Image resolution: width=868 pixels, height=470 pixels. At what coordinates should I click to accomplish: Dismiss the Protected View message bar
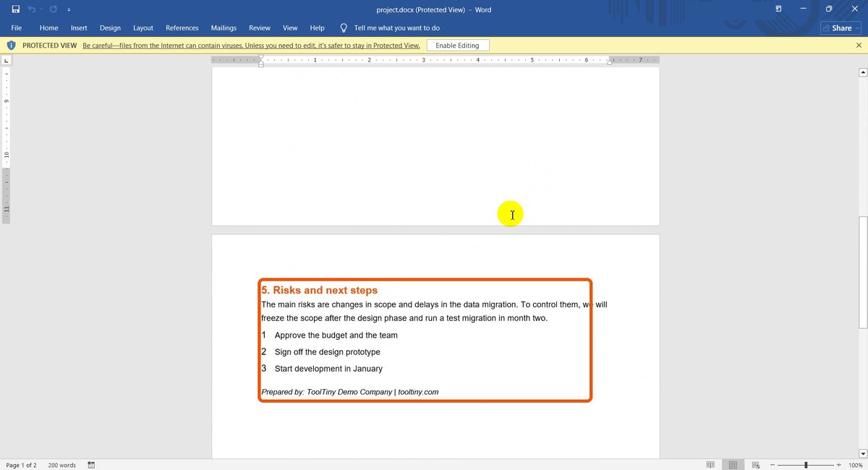click(x=859, y=46)
